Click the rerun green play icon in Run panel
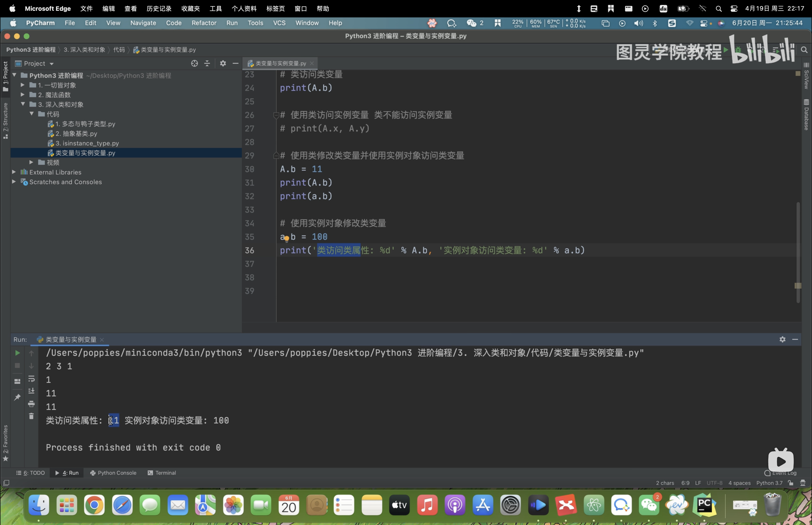The width and height of the screenshot is (812, 525). [x=17, y=353]
